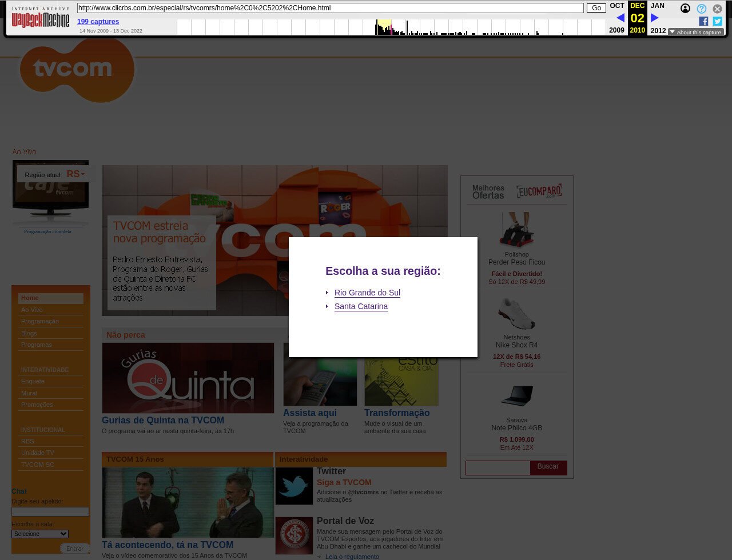Click the chat nickname input field
Image resolution: width=732 pixels, height=560 pixels.
coord(50,512)
